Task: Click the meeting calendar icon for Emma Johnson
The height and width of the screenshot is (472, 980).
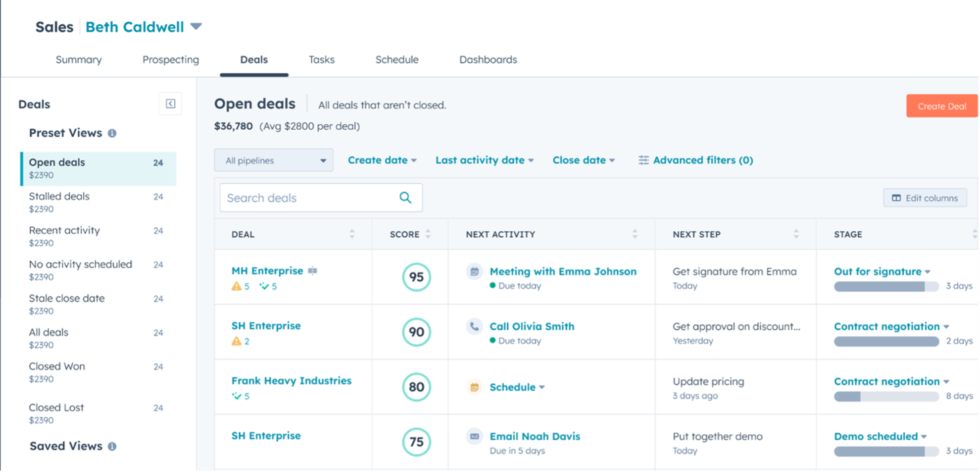Action: [x=475, y=271]
